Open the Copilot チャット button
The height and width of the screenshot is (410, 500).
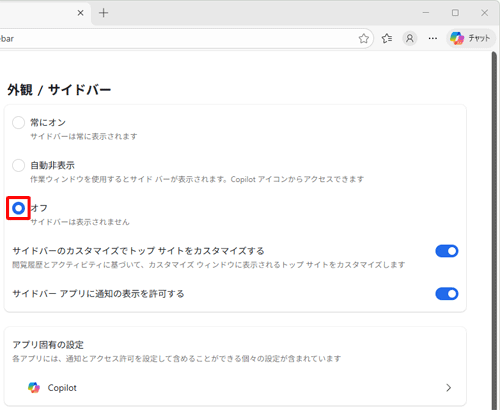470,39
